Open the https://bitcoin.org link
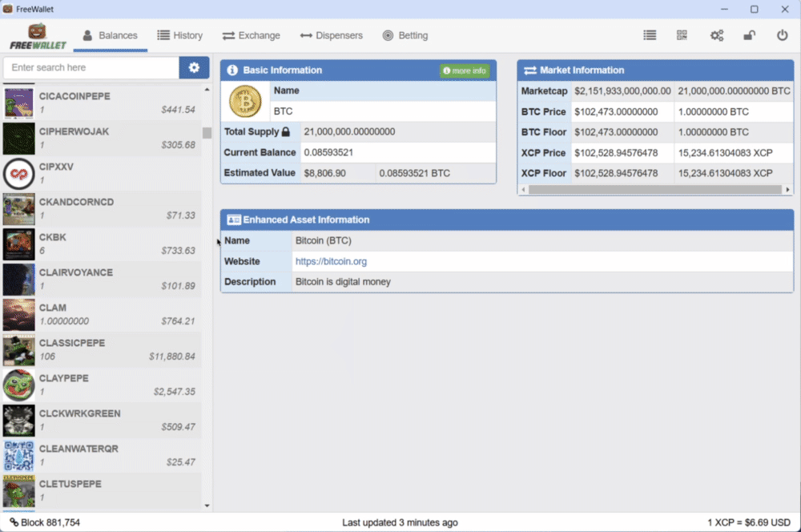Viewport: 801px width, 532px height. tap(331, 261)
